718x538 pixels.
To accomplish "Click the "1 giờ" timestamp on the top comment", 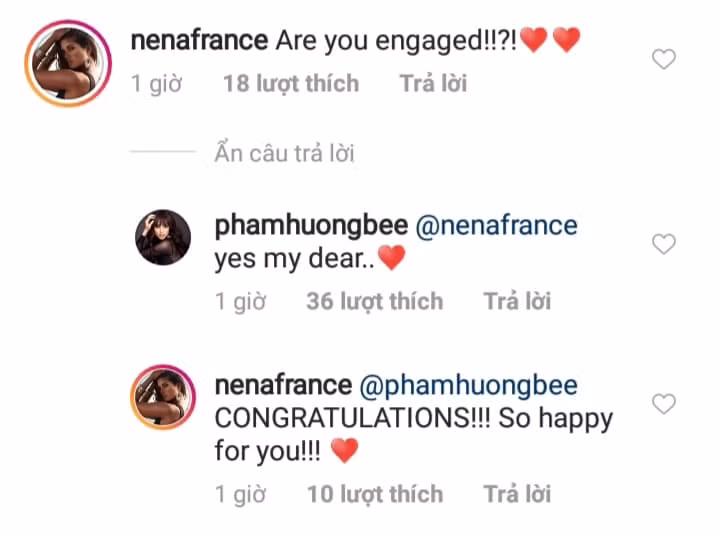I will 157,84.
